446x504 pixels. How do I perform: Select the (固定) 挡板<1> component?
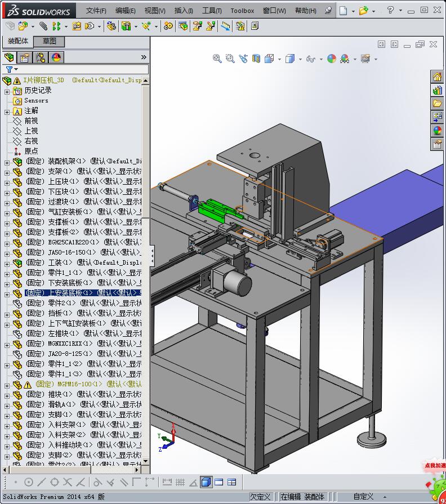point(83,313)
